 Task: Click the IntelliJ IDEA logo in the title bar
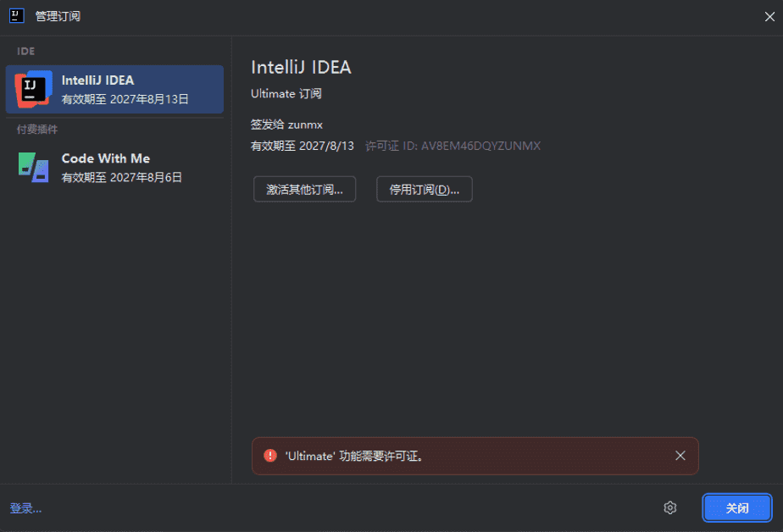(16, 16)
